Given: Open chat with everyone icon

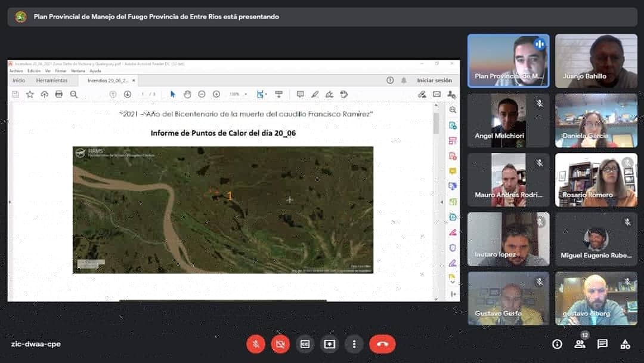Looking at the screenshot, I should pos(602,344).
